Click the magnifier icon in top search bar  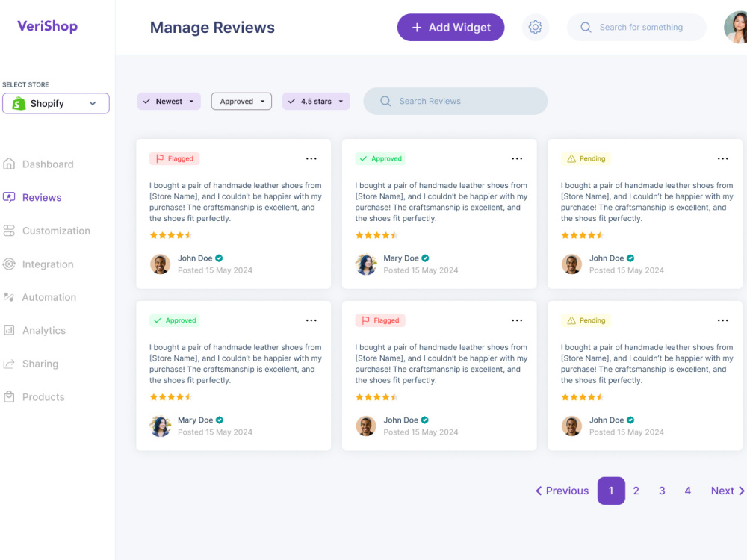[586, 27]
